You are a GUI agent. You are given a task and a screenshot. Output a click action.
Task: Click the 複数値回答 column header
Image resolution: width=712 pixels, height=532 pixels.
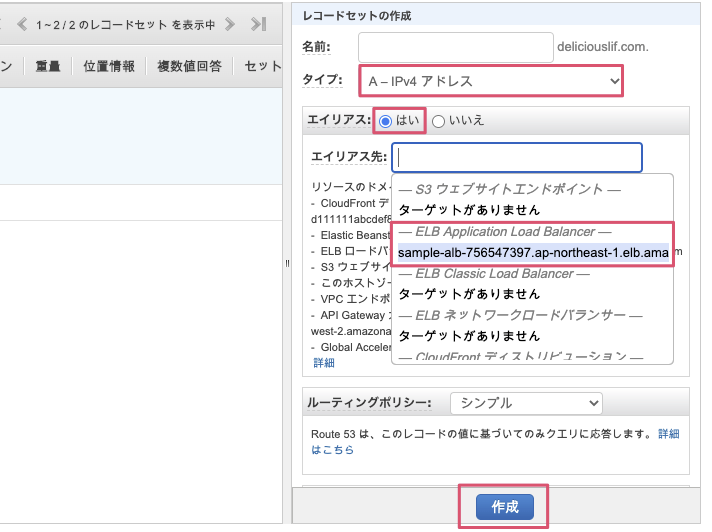[189, 67]
